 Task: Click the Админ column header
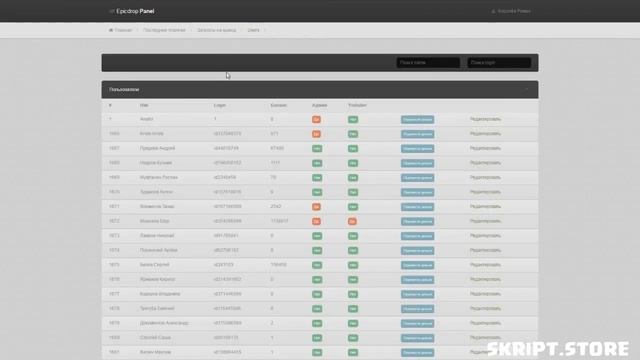[319, 105]
